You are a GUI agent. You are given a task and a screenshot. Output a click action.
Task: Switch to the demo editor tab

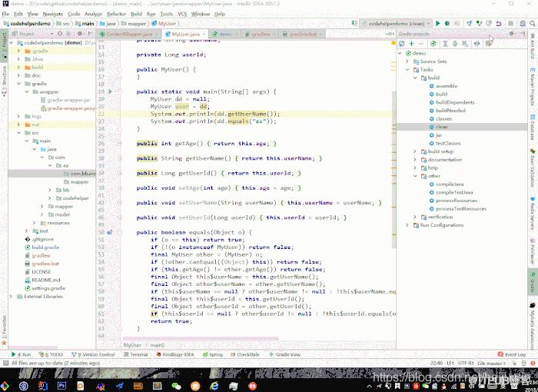[224, 34]
